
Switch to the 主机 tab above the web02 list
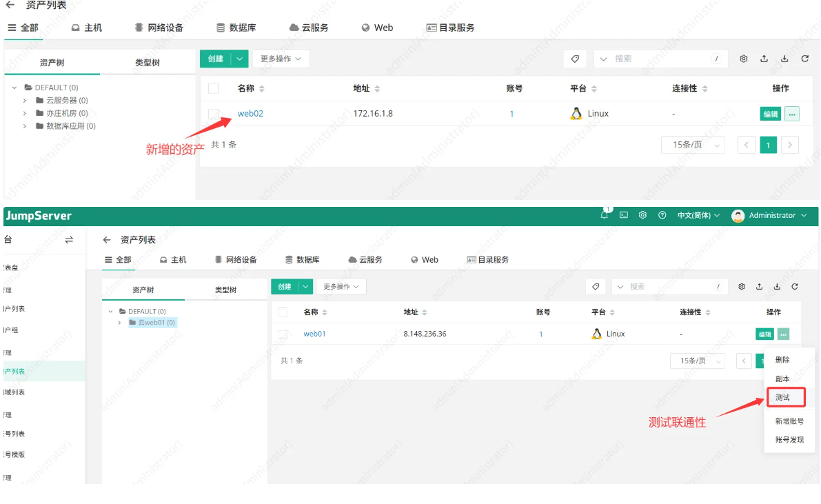tap(87, 28)
